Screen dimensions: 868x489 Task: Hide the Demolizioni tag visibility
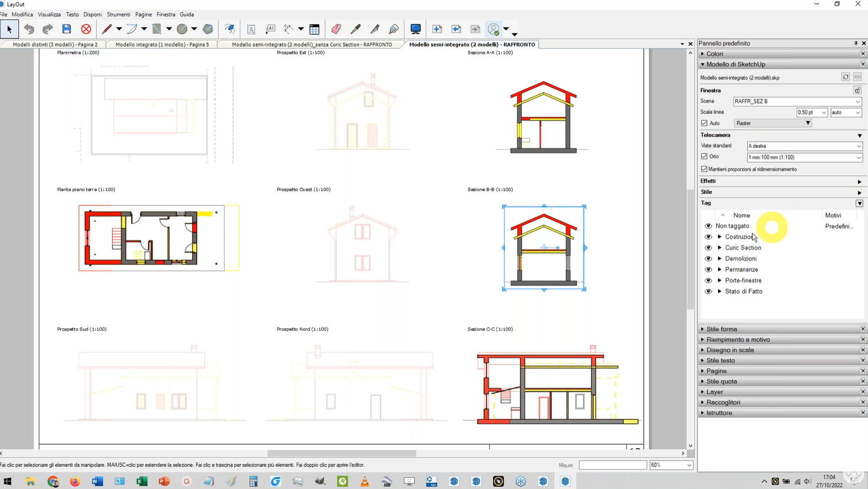pos(708,259)
